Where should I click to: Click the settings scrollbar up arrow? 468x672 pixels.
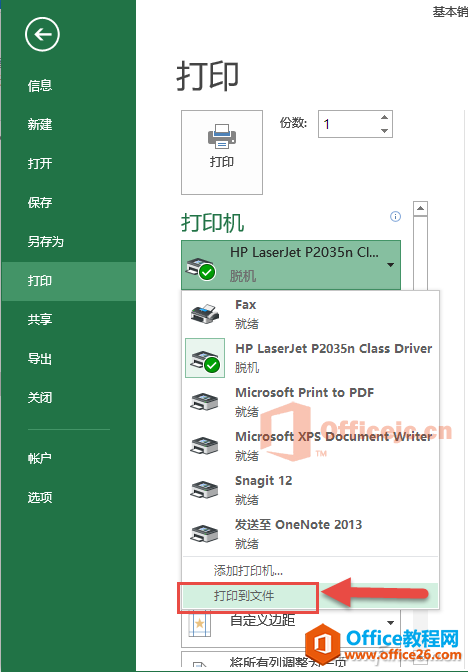[x=420, y=209]
